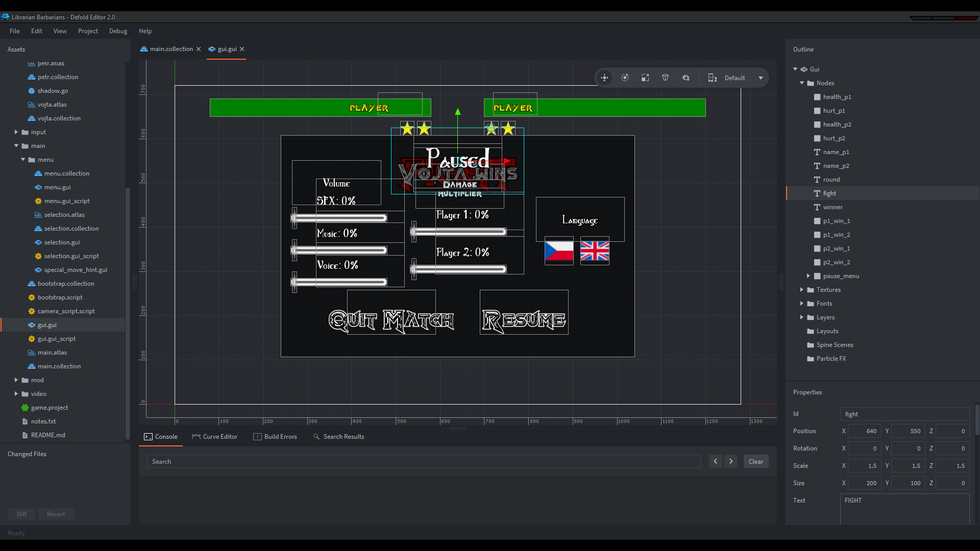The width and height of the screenshot is (980, 551).
Task: Collapse the Nodes section in the Outline
Action: tap(801, 83)
